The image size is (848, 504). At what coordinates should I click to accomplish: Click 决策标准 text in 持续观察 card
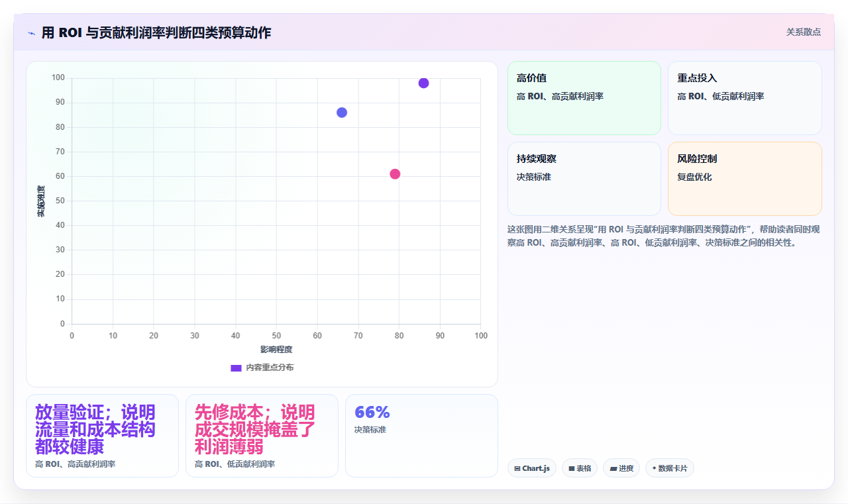534,177
